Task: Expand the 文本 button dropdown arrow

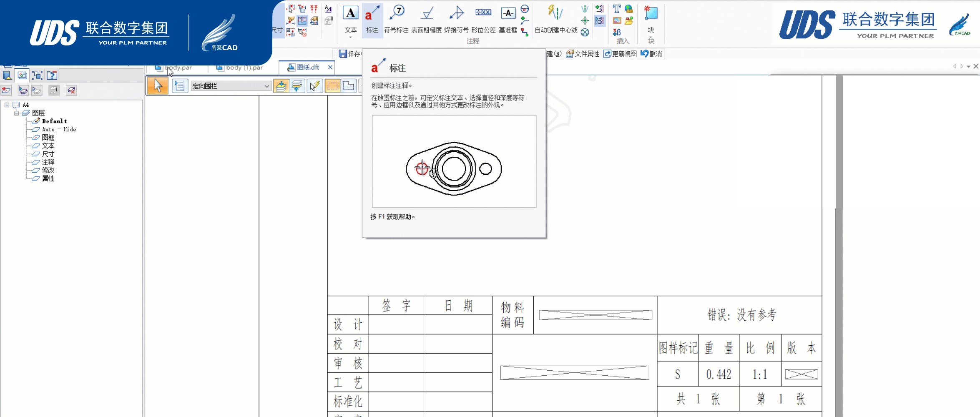Action: [x=351, y=37]
